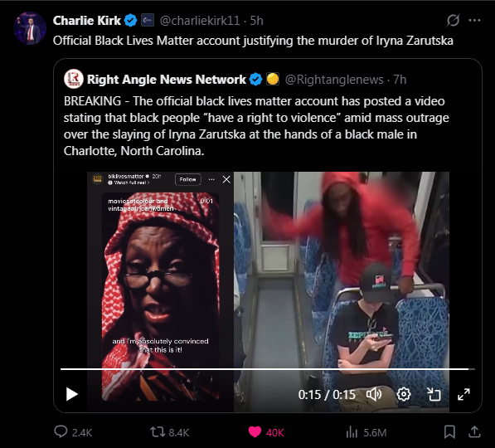Open video settings gear
The image size is (495, 448).
[404, 394]
